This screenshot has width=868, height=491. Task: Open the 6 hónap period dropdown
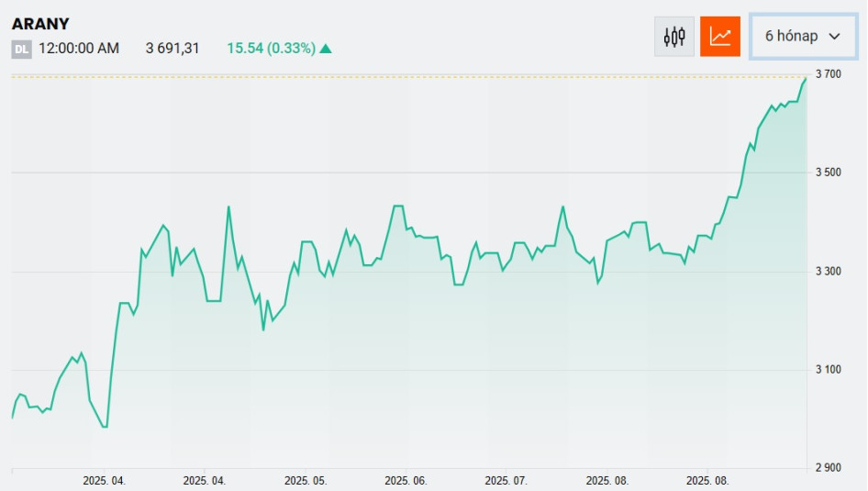803,37
